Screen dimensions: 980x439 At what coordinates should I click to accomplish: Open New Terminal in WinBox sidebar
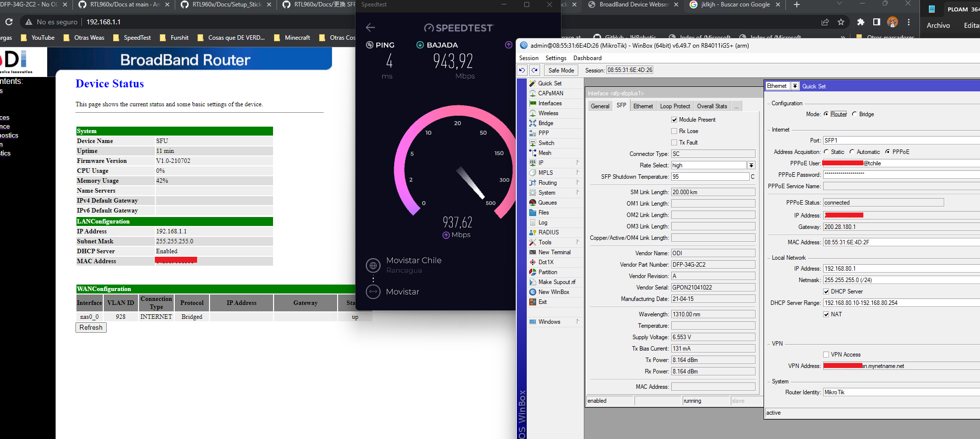pyautogui.click(x=533, y=252)
